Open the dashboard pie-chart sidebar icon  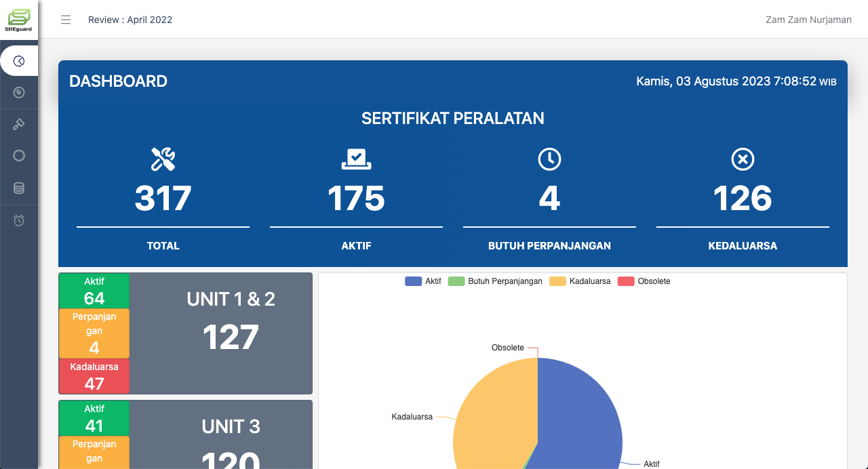click(x=19, y=61)
